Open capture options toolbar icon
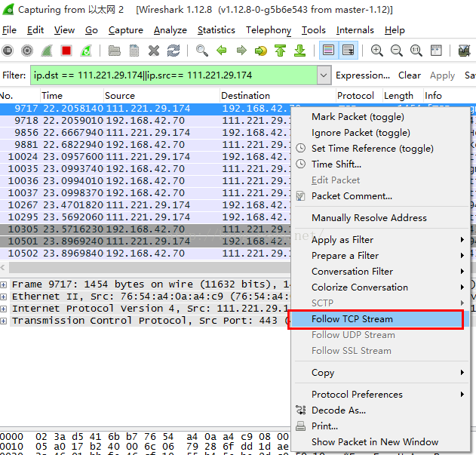Image resolution: width=476 pixels, height=455 pixels. pyautogui.click(x=27, y=51)
